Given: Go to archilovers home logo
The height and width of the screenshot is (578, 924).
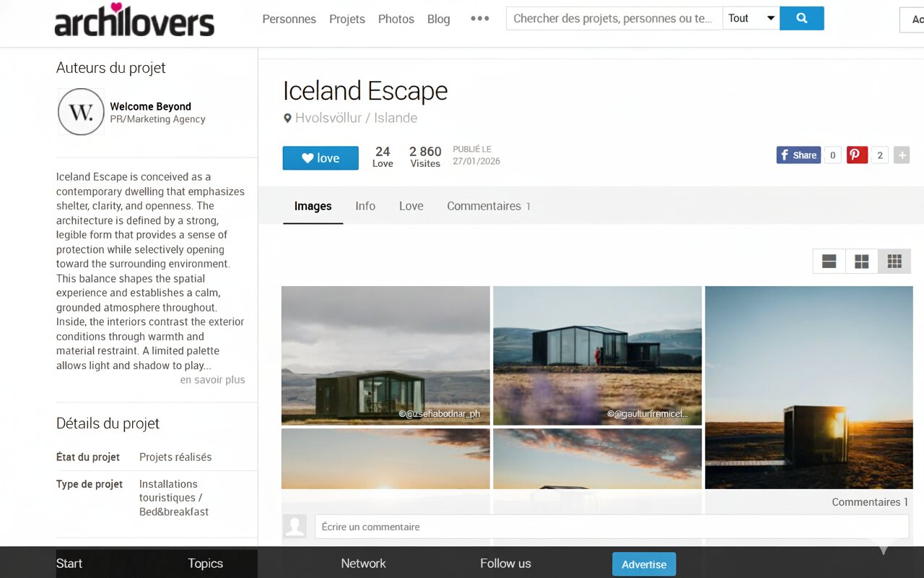Looking at the screenshot, I should (134, 20).
